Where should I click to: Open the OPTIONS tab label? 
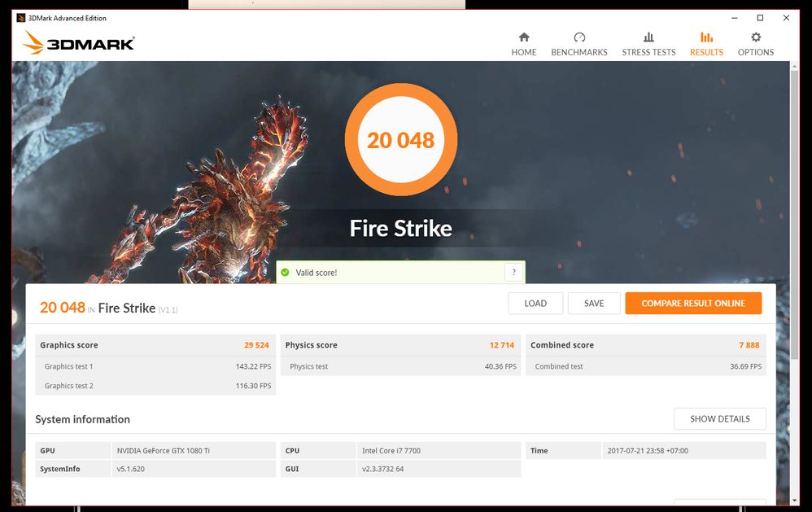click(x=756, y=52)
